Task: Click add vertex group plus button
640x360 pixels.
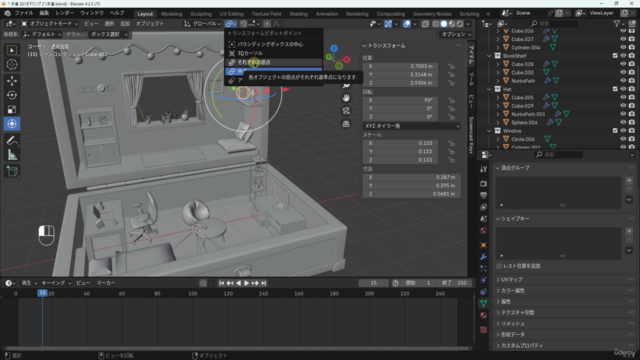Action: [x=629, y=180]
